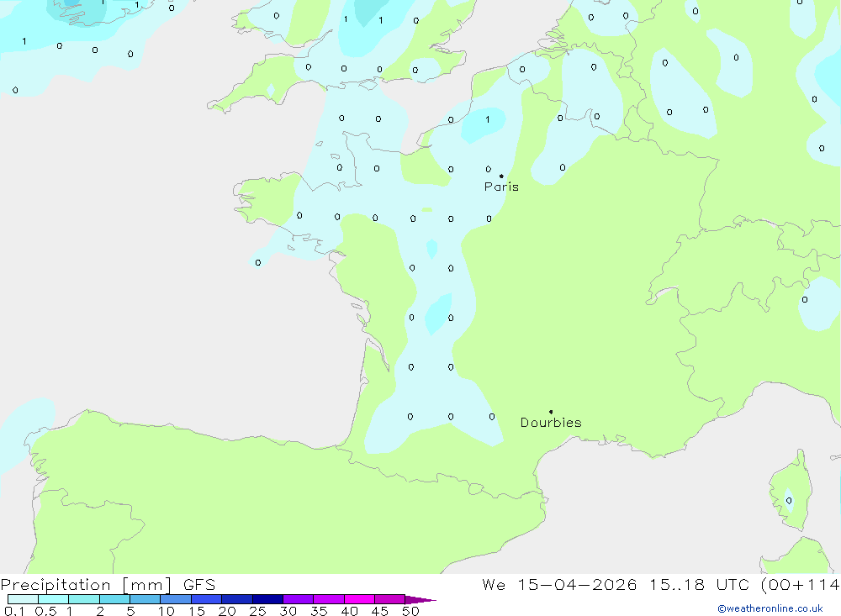Pick legend swatch between 1 and 2
Image resolution: width=841 pixels, height=616 pixels.
84,599
